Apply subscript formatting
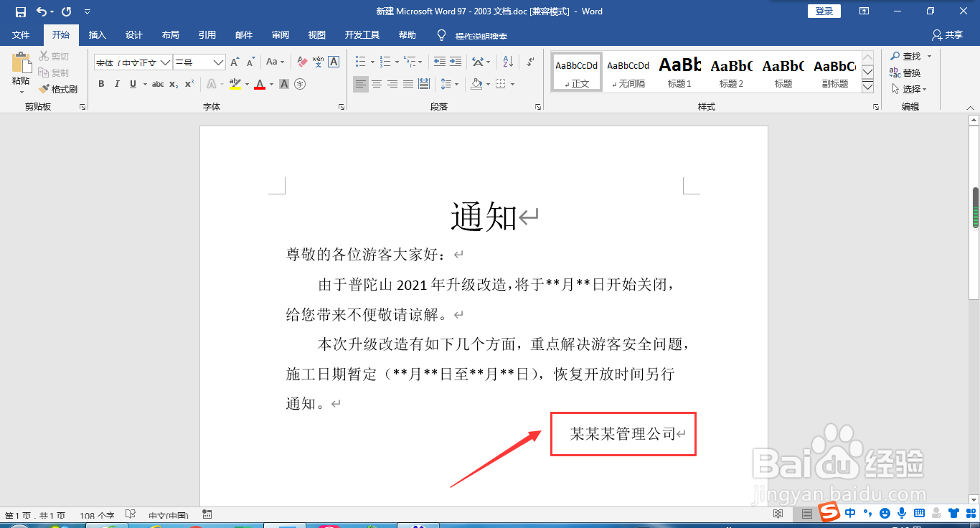The image size is (980, 528). (x=173, y=84)
